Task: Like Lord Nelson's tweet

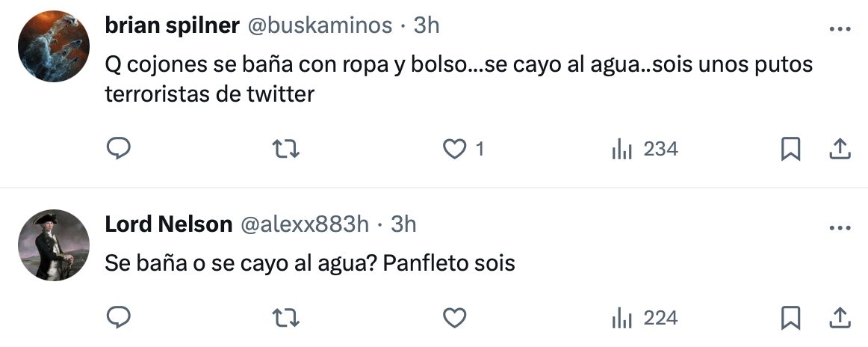Action: tap(455, 318)
